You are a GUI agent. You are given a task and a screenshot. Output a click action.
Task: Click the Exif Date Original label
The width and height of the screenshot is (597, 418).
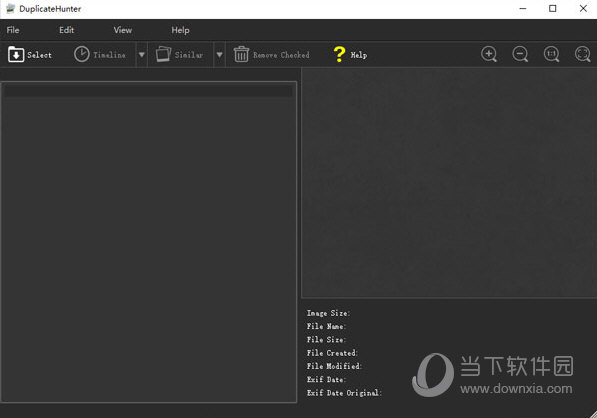coord(344,392)
